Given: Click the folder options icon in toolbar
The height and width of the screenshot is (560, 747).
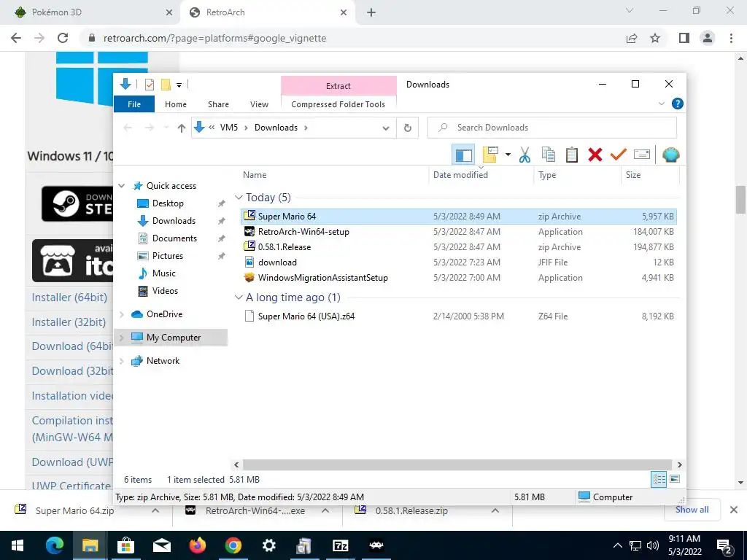Looking at the screenshot, I should (490, 155).
